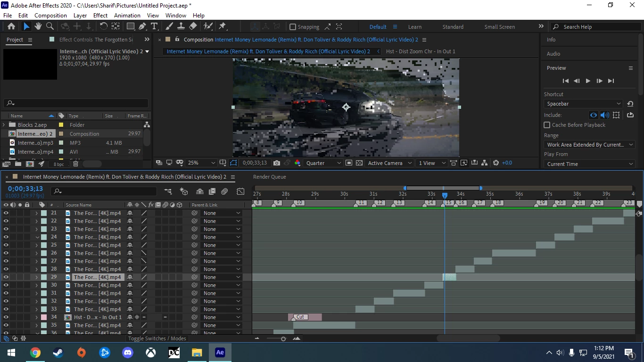Click label color swatch of layer 34

point(44,317)
